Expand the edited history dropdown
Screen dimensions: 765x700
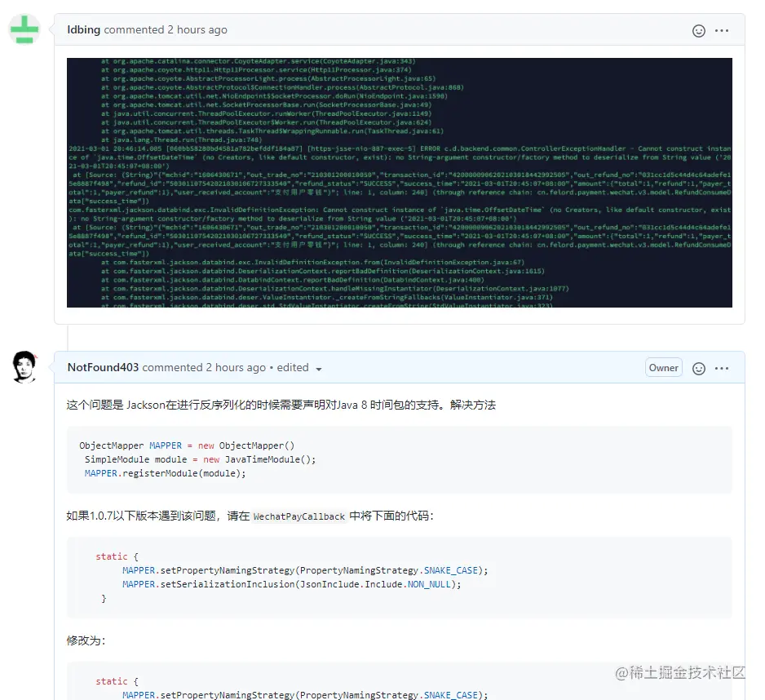pos(299,368)
